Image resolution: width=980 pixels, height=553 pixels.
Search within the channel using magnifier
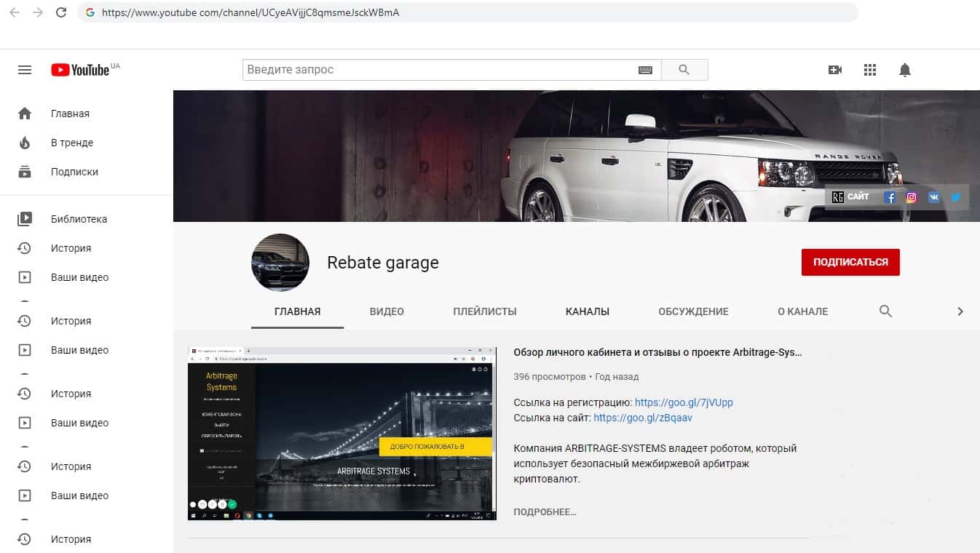(885, 311)
